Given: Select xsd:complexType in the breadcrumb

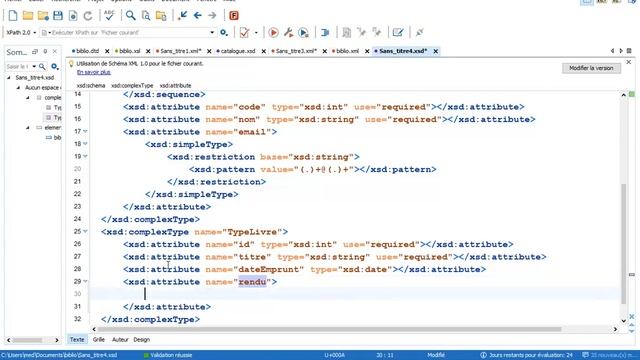Looking at the screenshot, I should pos(132,85).
